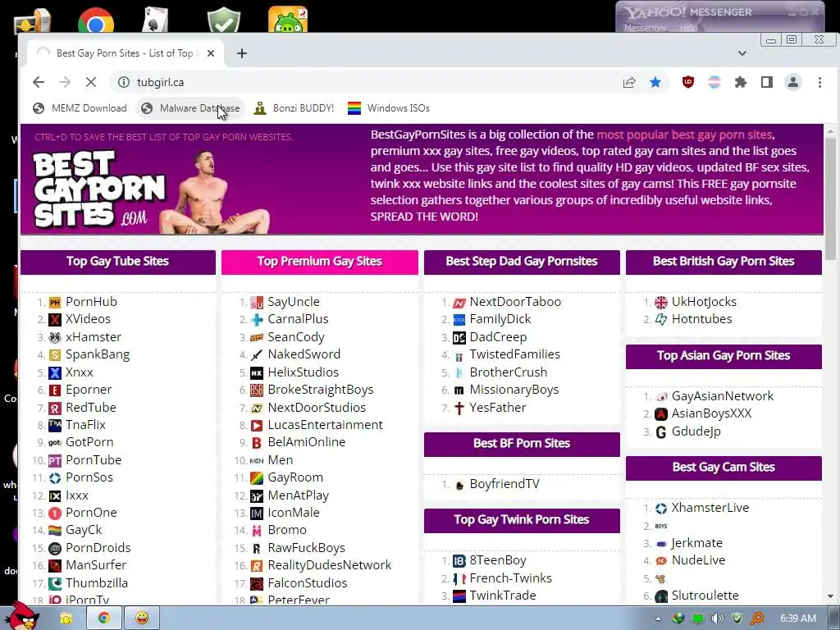Click the taskbar clock showing 6:39 AM
This screenshot has height=630, width=840.
(797, 619)
